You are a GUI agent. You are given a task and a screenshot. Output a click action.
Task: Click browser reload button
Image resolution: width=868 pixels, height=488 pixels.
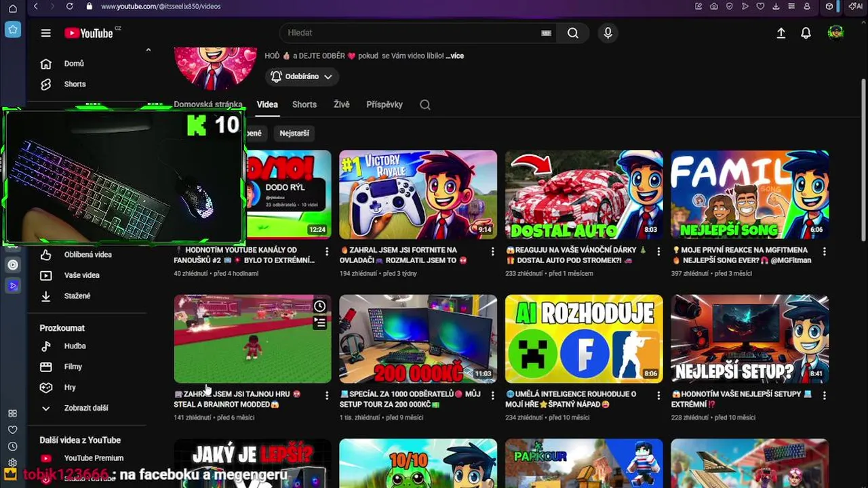pos(69,6)
